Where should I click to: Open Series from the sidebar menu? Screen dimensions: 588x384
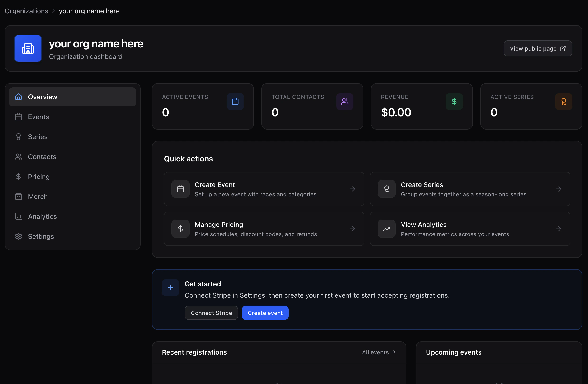(x=73, y=137)
